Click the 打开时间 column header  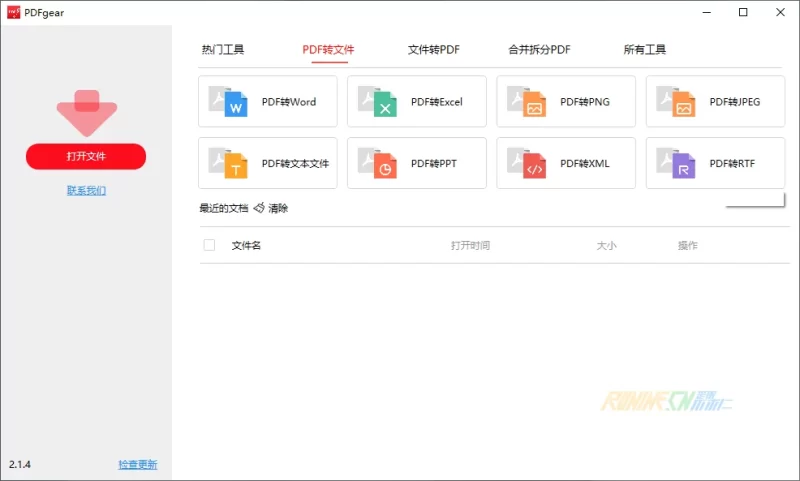[x=470, y=245]
